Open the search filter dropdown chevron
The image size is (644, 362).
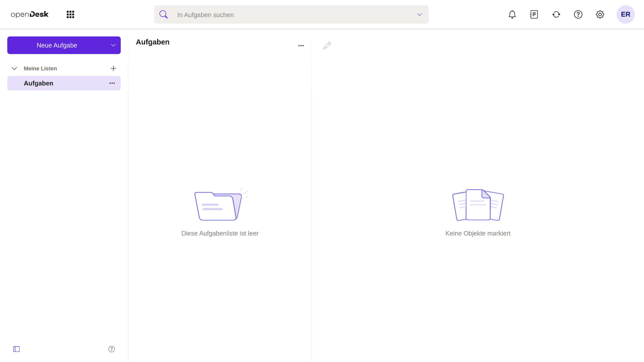(419, 15)
